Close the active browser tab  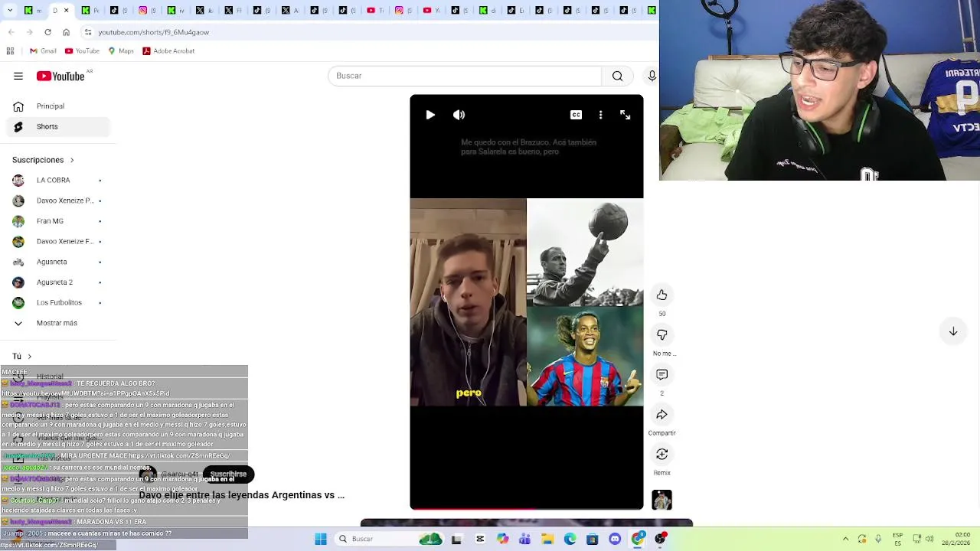(x=66, y=10)
